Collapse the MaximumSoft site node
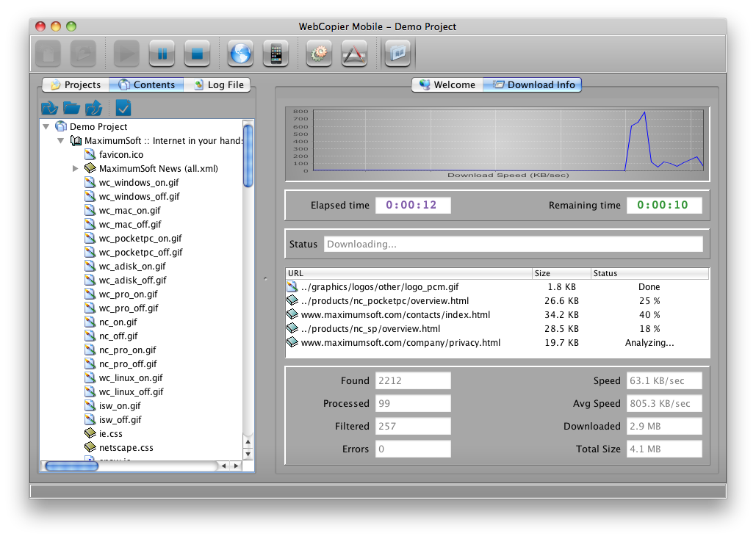The width and height of the screenshot is (756, 539). [x=61, y=140]
